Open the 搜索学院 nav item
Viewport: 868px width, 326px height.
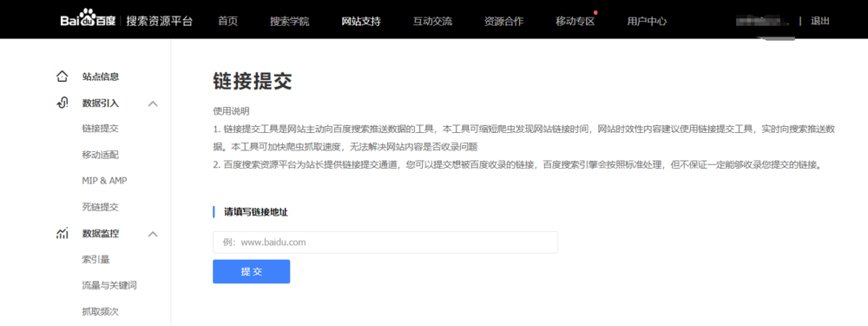click(x=290, y=22)
